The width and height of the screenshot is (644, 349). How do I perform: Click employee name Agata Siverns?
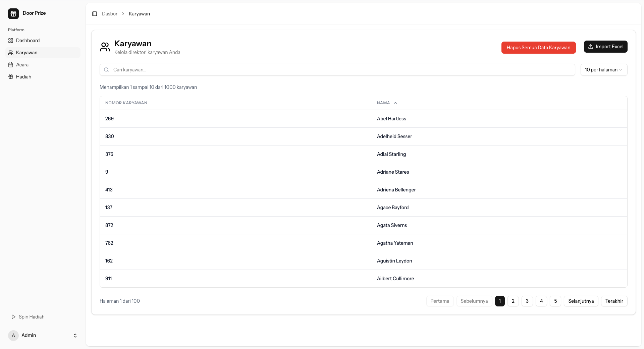(392, 225)
